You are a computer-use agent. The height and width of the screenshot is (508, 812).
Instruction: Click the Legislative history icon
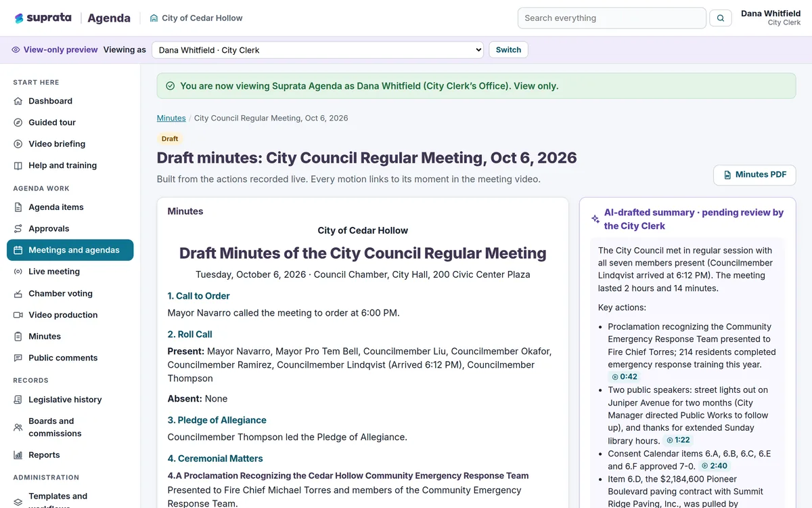pos(18,400)
